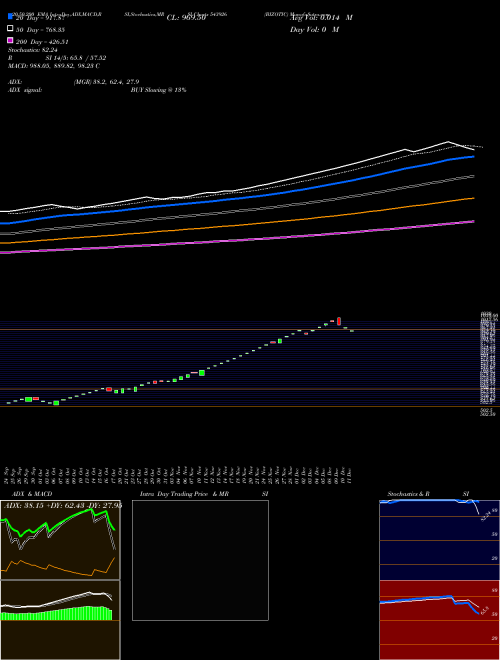This screenshot has width=500, height=660.
Task: Click the 'SI 14/3: 65.8 / 57.52' readout
Action: coord(76,58)
